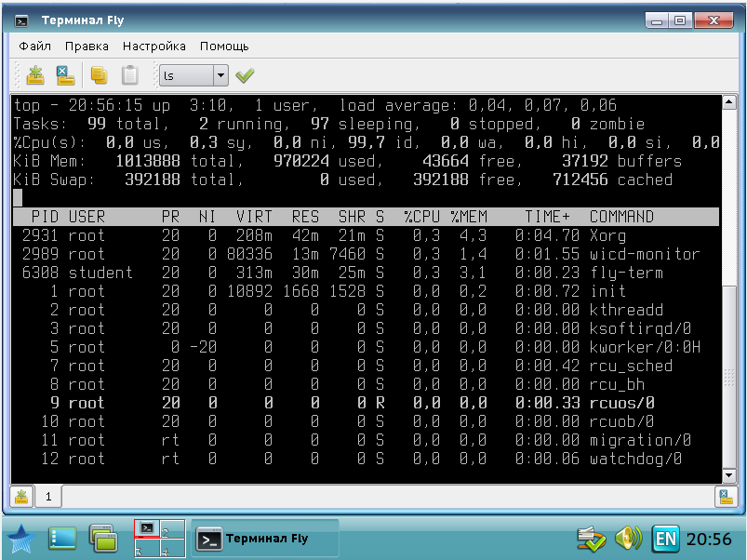Click the wicd-monitor process row
This screenshot has width=747, height=560.
[366, 254]
